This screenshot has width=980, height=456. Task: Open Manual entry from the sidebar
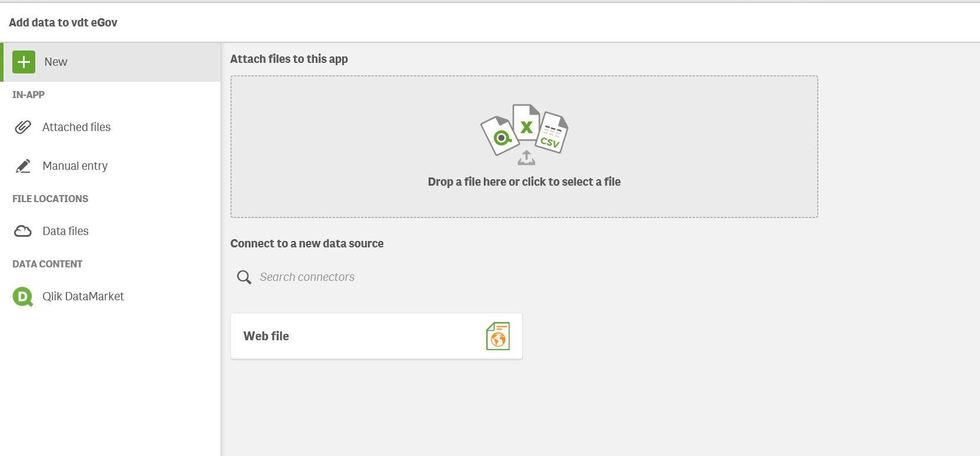pyautogui.click(x=75, y=166)
